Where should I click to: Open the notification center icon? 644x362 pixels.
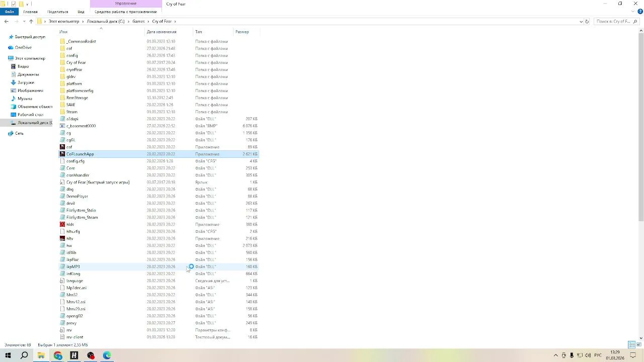(x=633, y=355)
